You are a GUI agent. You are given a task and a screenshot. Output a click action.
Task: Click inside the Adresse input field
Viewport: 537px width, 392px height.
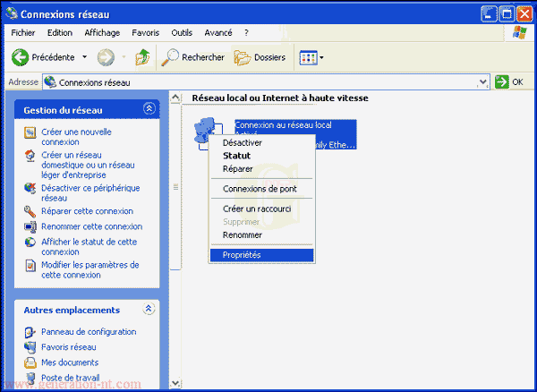click(x=268, y=82)
